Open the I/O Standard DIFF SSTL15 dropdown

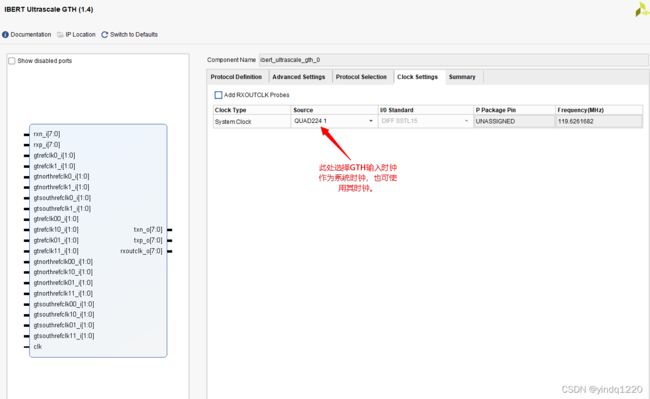pyautogui.click(x=425, y=121)
